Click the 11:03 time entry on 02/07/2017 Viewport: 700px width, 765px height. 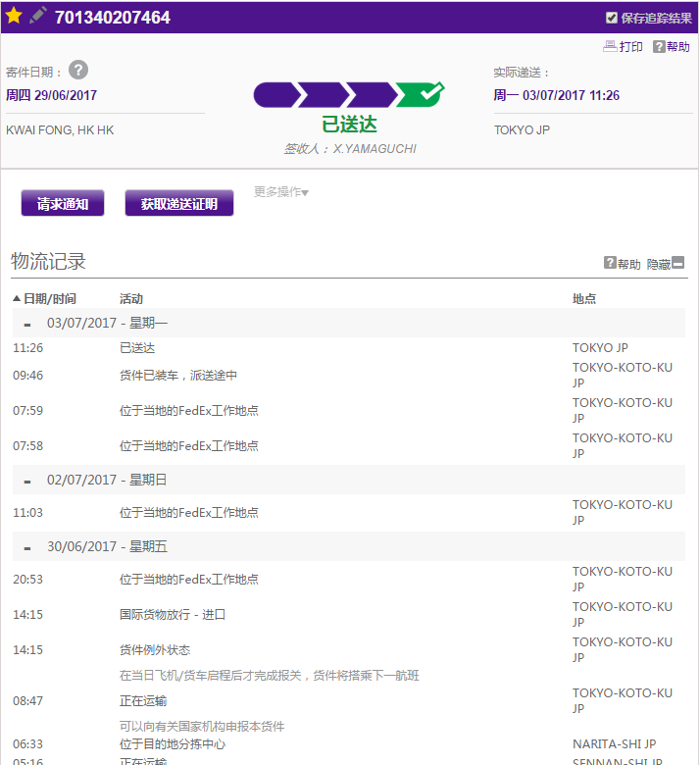27,513
